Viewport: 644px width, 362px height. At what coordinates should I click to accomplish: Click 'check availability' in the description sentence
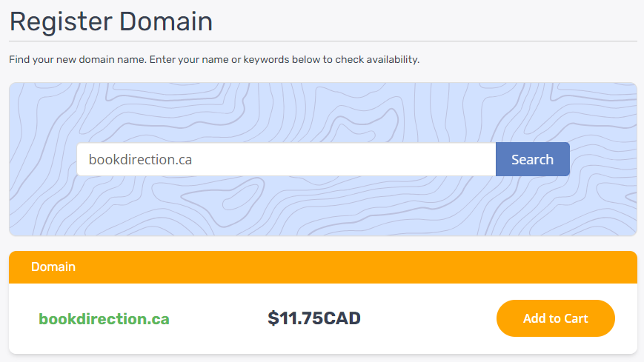pyautogui.click(x=376, y=59)
